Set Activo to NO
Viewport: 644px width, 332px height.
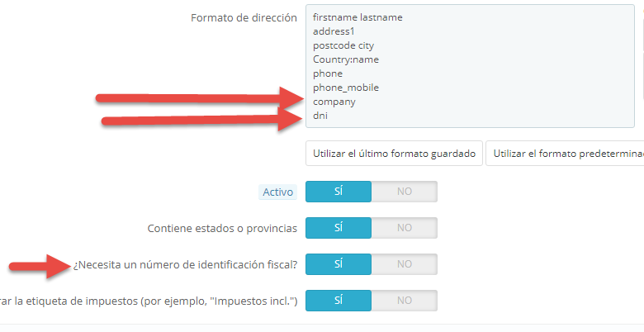pos(404,192)
